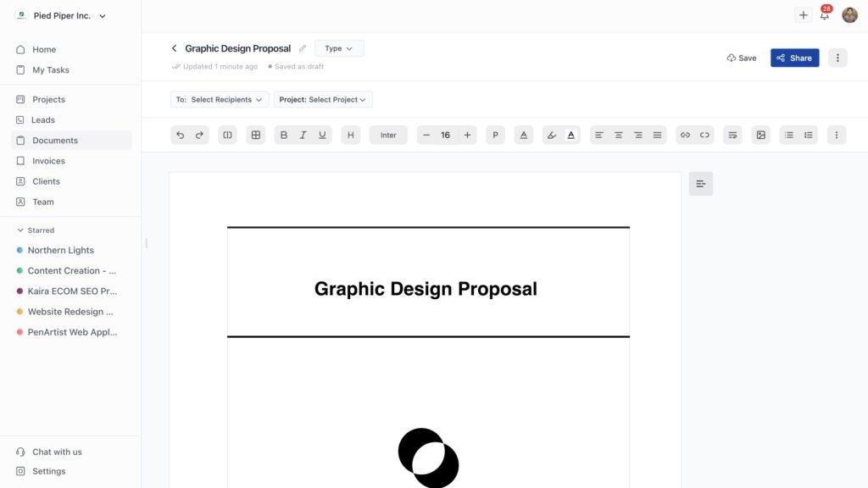Insert a table using the grid icon
This screenshot has width=868, height=488.
(255, 135)
